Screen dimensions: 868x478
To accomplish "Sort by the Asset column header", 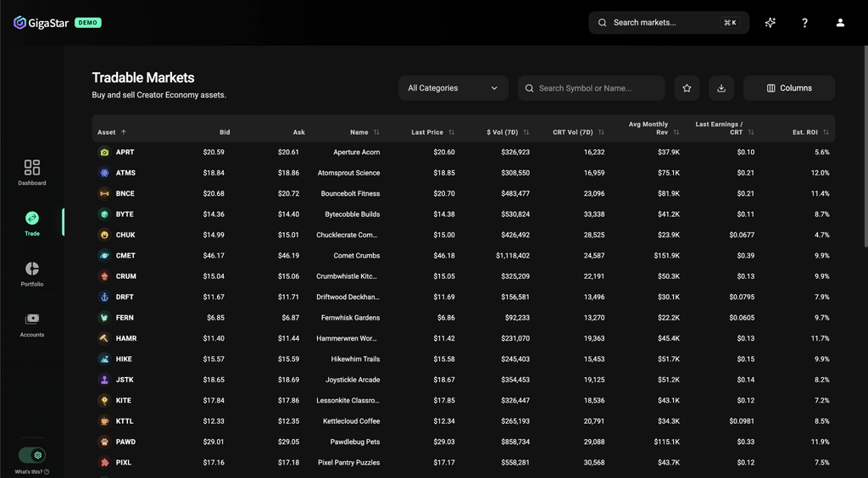I will (112, 132).
